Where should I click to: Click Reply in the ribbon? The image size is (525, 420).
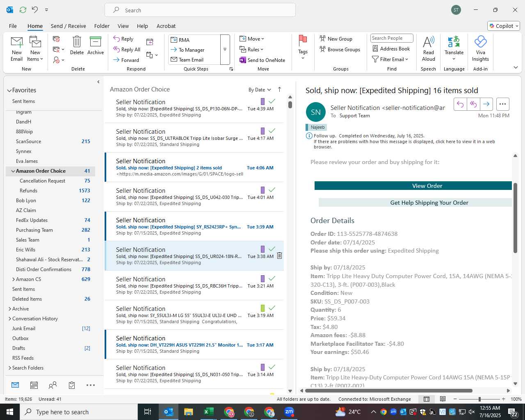pyautogui.click(x=123, y=39)
